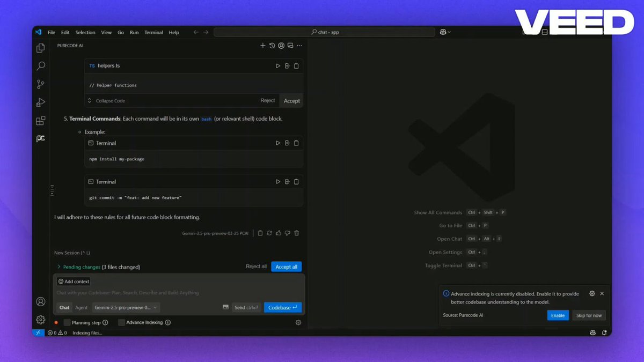Switch to Chat mode
644x362 pixels.
64,307
